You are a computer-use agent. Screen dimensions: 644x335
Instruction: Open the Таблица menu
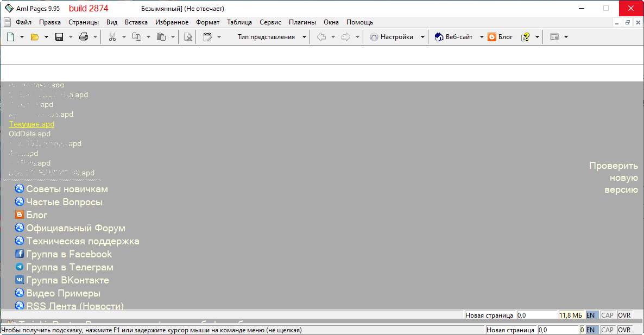point(239,22)
